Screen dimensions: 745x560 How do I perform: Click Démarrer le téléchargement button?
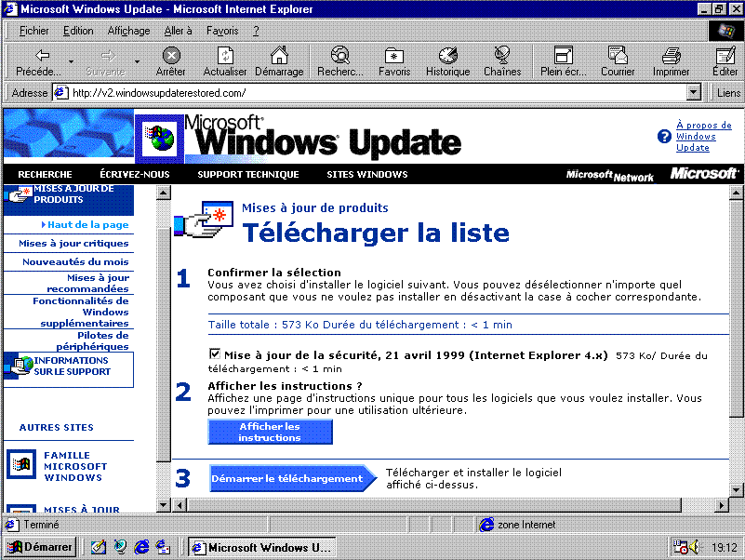[293, 478]
